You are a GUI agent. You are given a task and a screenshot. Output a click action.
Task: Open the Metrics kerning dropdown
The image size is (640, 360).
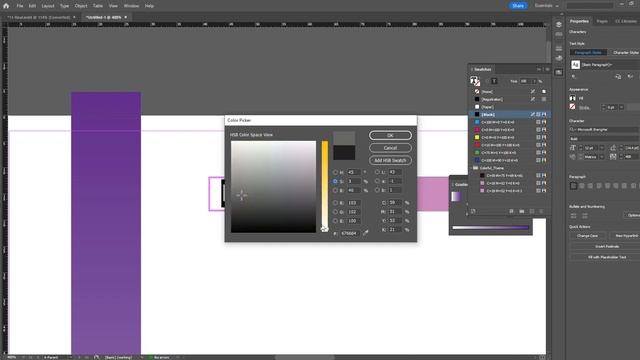tap(602, 157)
